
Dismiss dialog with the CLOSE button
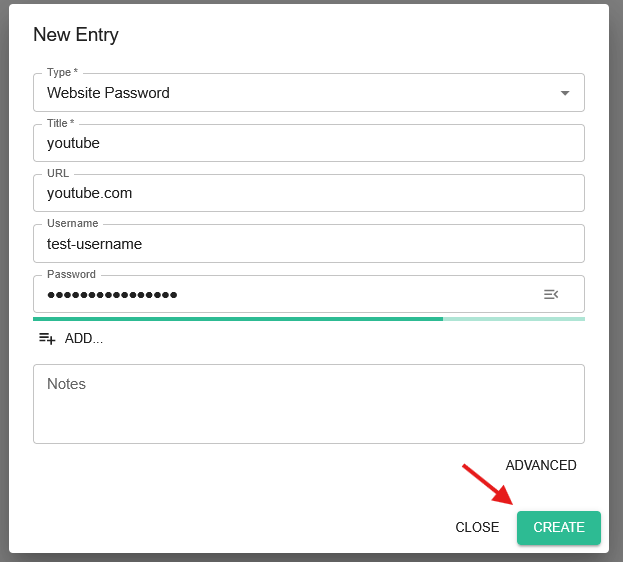[x=477, y=527]
